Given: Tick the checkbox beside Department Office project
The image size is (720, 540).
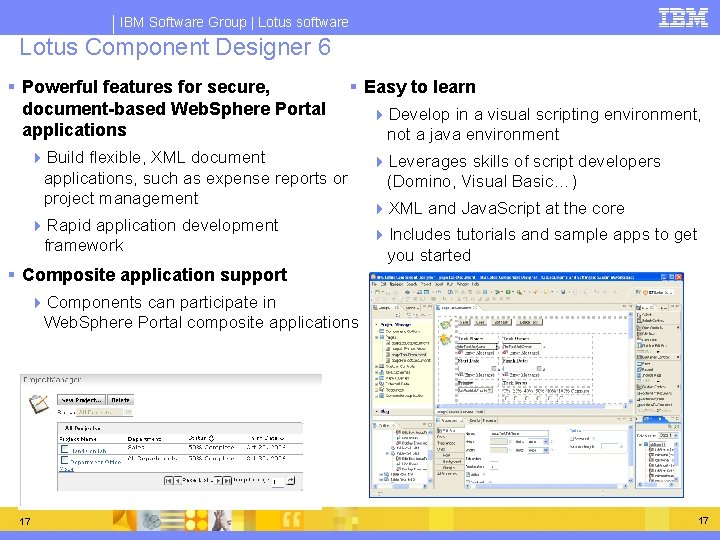Looking at the screenshot, I should point(64,460).
